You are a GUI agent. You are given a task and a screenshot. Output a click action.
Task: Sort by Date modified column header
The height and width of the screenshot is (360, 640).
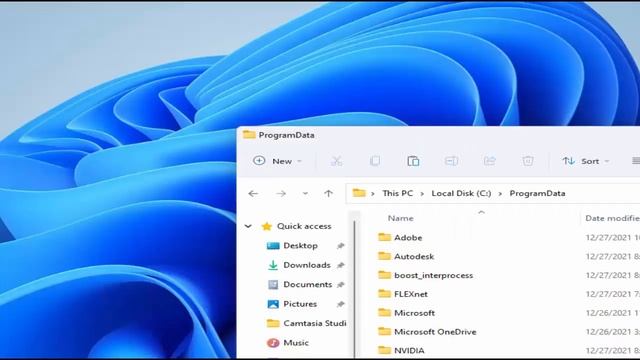[x=612, y=218]
